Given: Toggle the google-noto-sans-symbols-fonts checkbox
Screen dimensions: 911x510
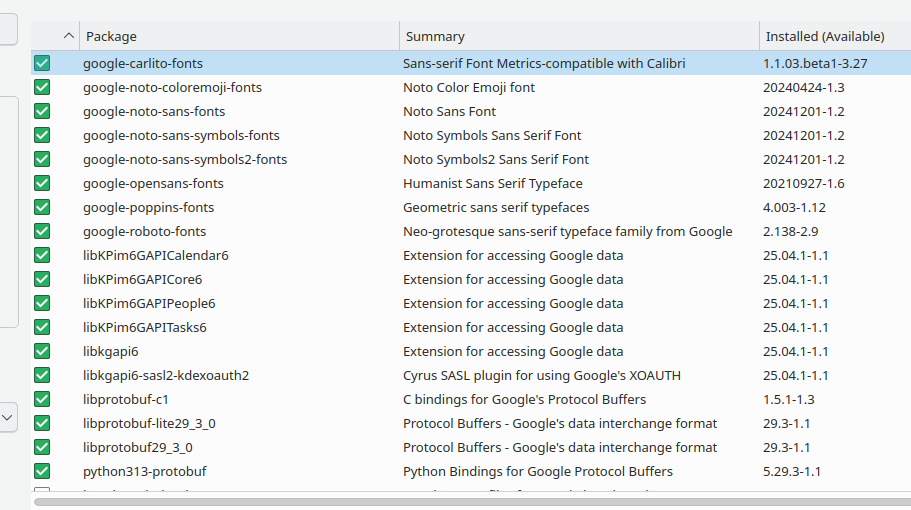Looking at the screenshot, I should click(42, 135).
